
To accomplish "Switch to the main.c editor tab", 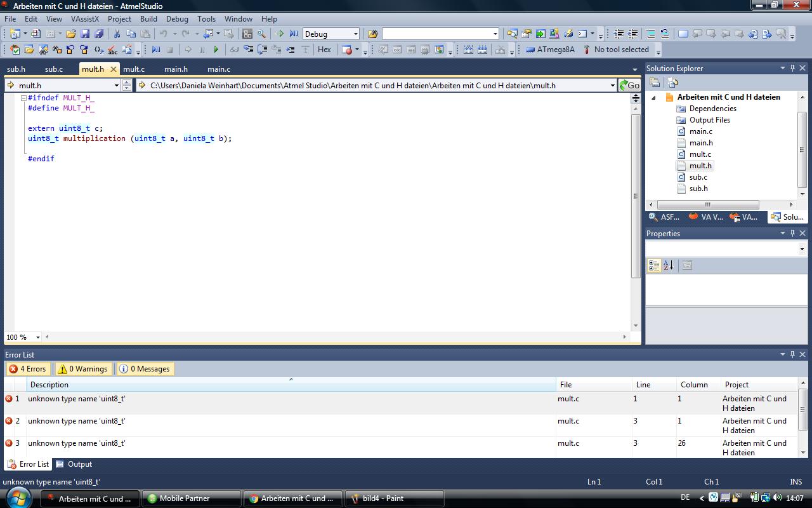I will tap(219, 69).
